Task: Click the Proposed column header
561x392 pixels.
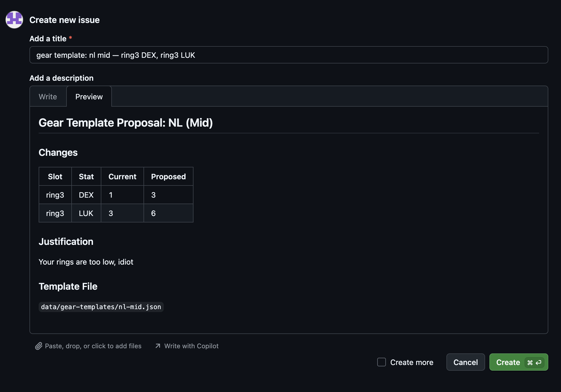Action: click(168, 177)
